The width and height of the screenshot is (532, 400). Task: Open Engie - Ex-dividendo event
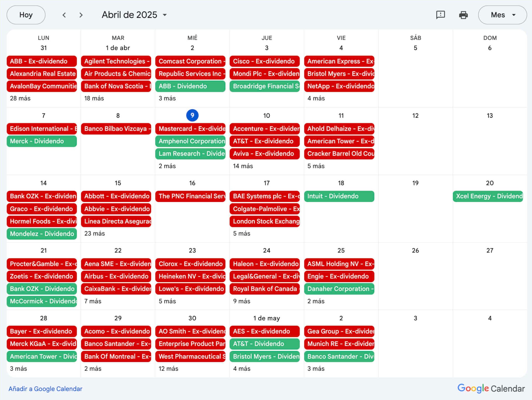[339, 276]
